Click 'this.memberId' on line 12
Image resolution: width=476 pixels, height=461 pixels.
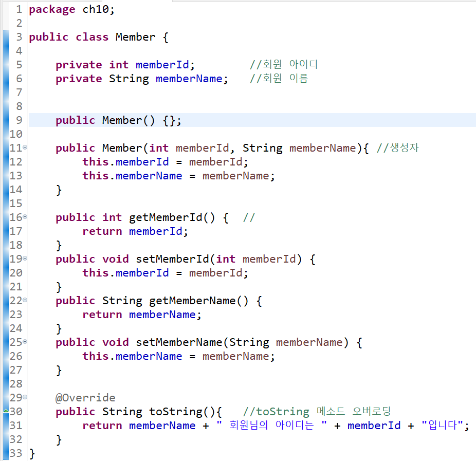[125, 162]
